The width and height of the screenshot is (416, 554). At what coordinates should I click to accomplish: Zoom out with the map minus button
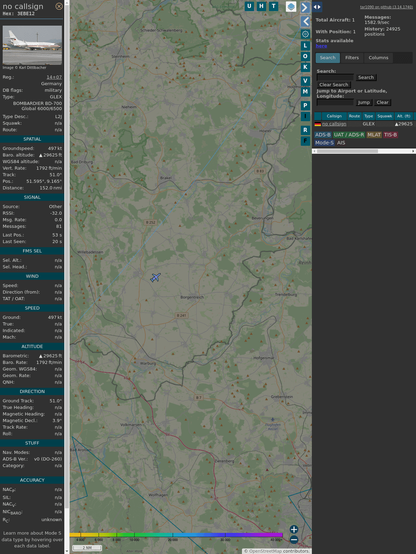click(294, 540)
